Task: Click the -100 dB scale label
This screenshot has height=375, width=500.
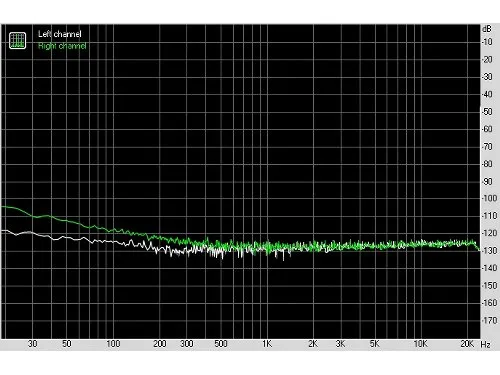Action: coord(490,198)
